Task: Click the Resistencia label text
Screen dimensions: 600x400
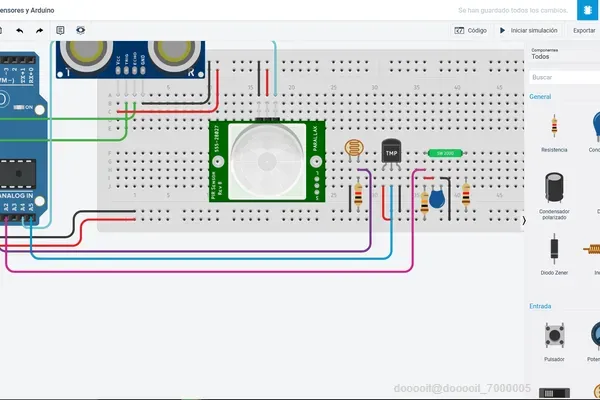Action: pos(554,150)
